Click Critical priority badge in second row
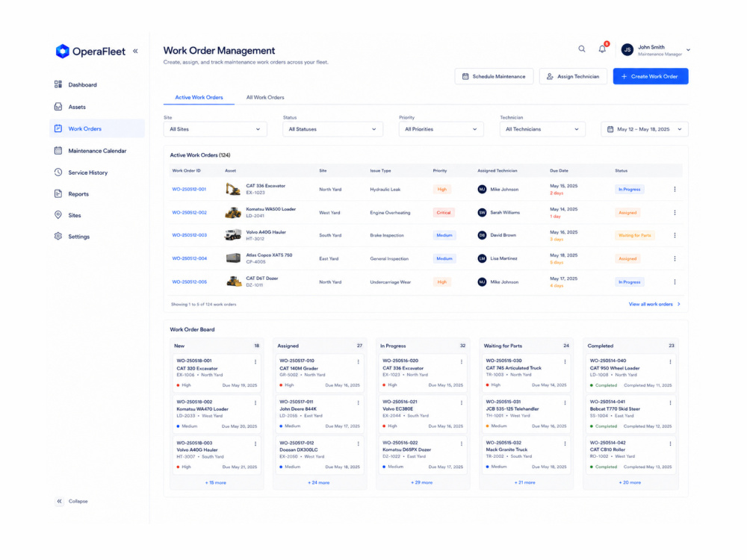Viewport: 747px width, 560px height. click(x=443, y=212)
